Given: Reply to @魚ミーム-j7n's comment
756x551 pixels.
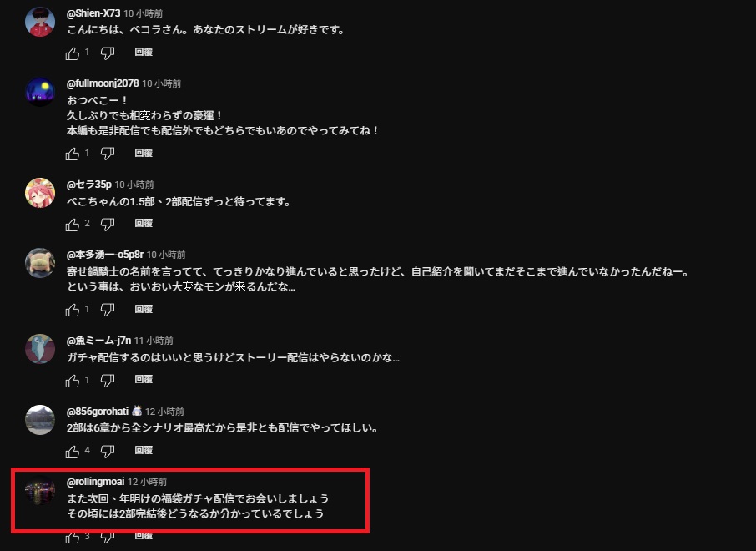Looking at the screenshot, I should pos(144,379).
